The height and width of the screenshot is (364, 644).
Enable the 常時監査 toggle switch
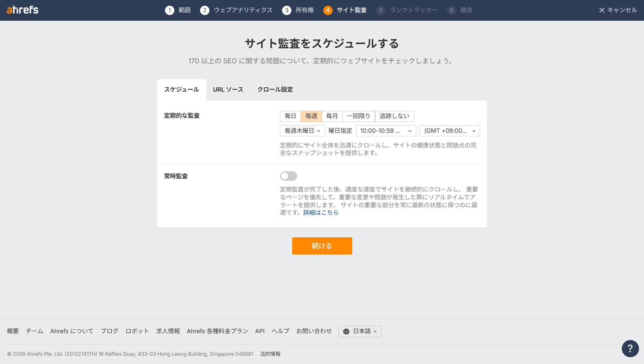[288, 176]
